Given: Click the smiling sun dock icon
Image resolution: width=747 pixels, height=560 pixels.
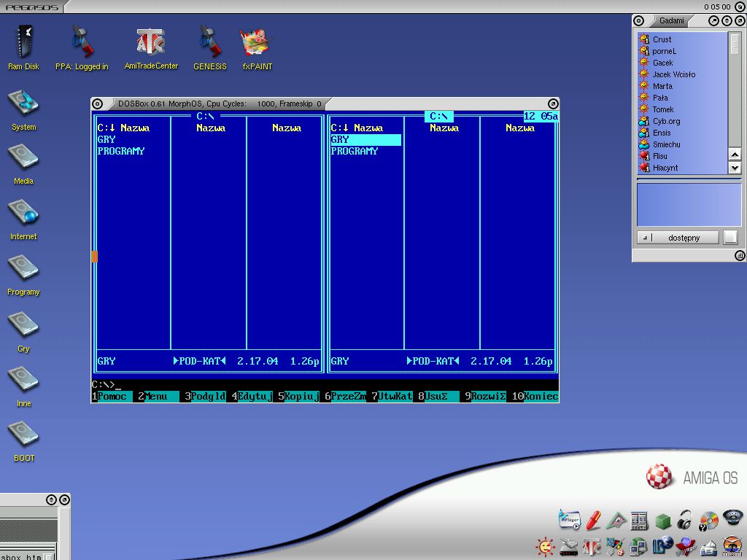Looking at the screenshot, I should point(545,547).
